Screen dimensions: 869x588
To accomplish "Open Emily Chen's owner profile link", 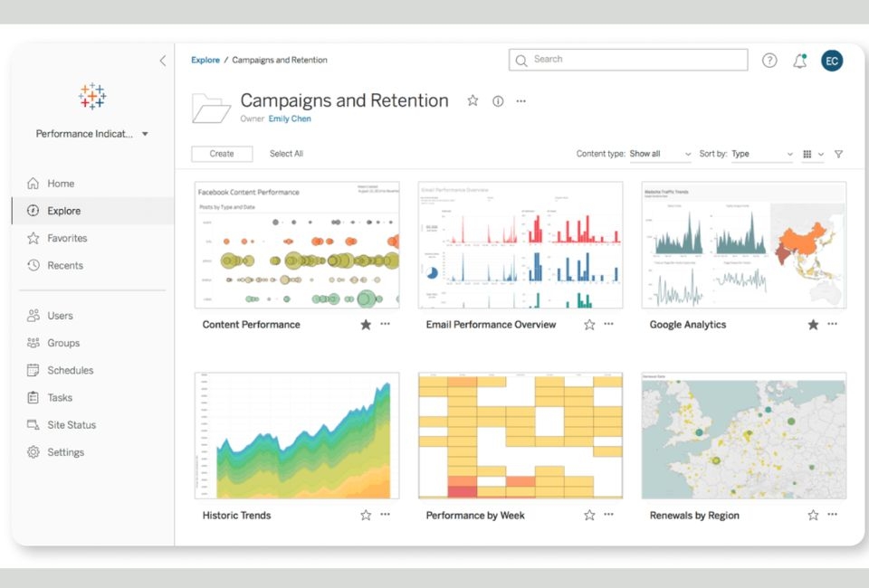I will click(x=290, y=119).
